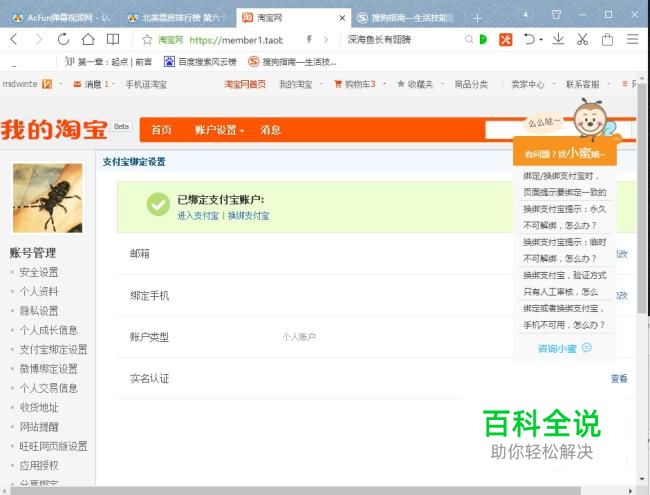Viewport: 650px width, 495px height.
Task: Open the reading mode book icon
Action: [x=113, y=39]
